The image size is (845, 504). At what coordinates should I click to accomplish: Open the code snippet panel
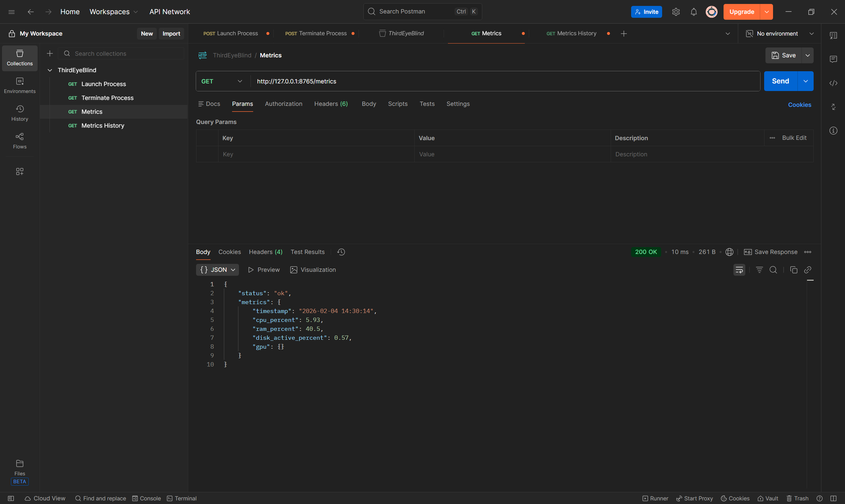(x=834, y=82)
